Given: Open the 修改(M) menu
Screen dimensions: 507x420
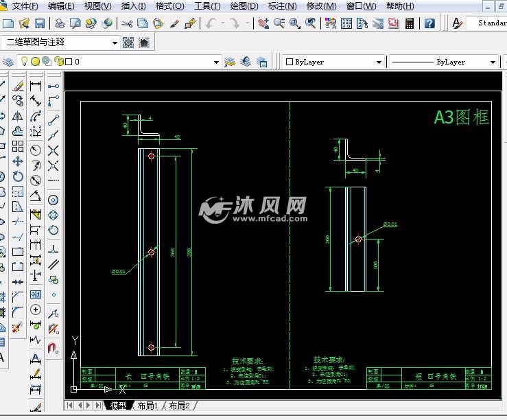Looking at the screenshot, I should (x=321, y=5).
